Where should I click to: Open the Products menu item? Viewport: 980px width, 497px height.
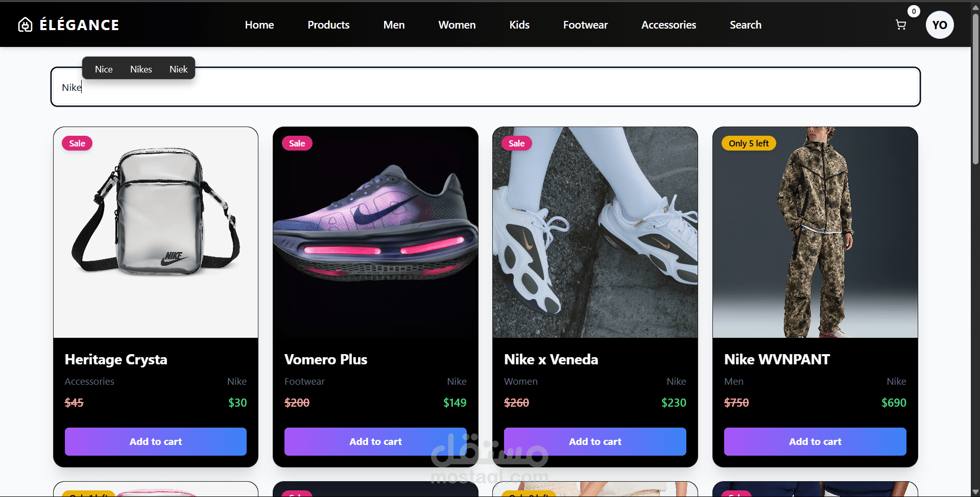[x=328, y=25]
